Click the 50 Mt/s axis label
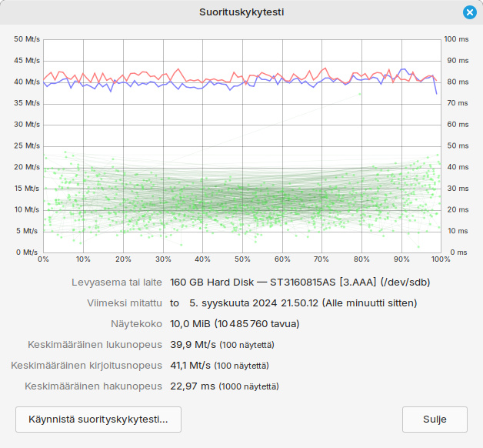Image resolution: width=483 pixels, height=448 pixels. [x=27, y=39]
